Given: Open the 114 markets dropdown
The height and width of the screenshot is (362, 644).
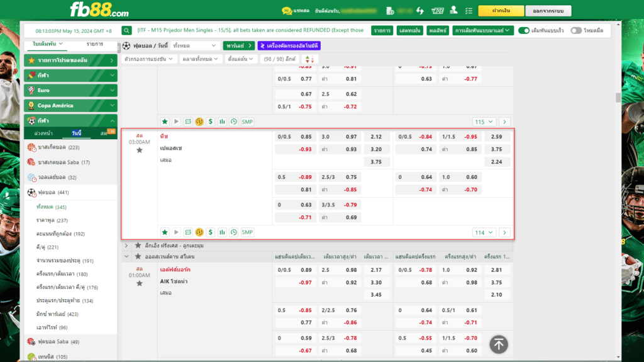Looking at the screenshot, I should click(x=484, y=232).
